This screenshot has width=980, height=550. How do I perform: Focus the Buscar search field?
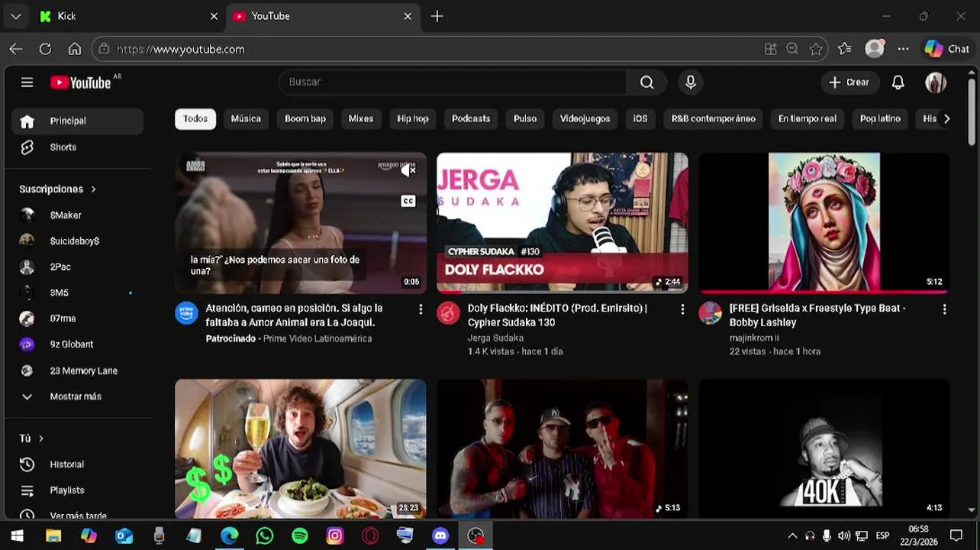click(453, 82)
